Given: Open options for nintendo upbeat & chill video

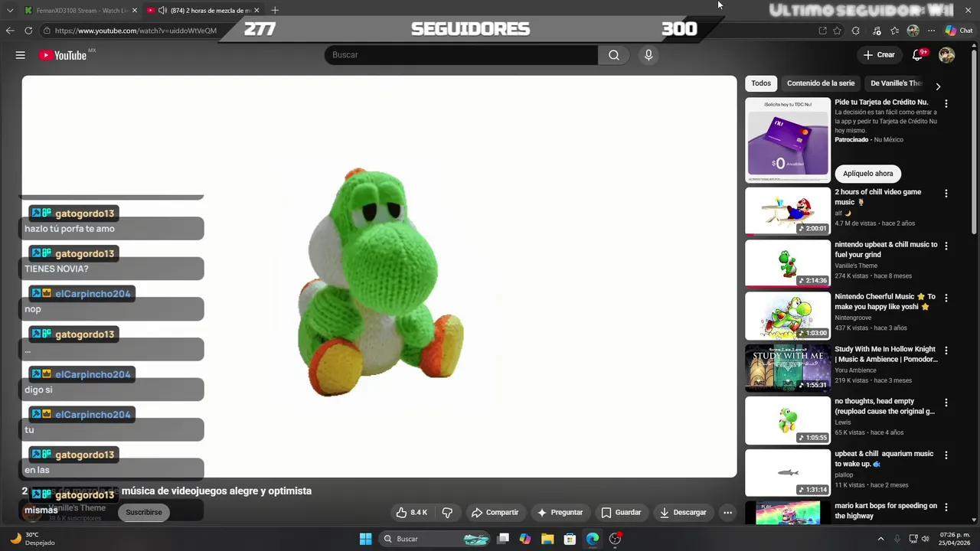Looking at the screenshot, I should 946,246.
